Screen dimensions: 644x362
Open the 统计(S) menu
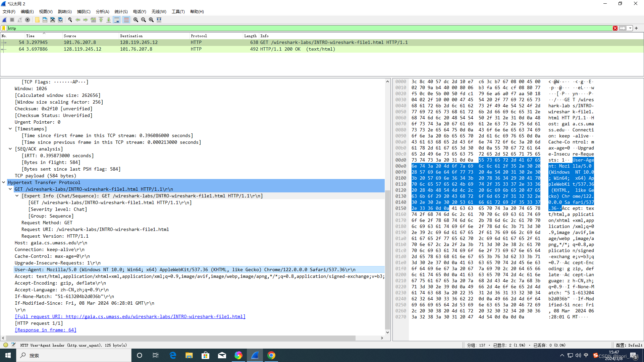(121, 11)
